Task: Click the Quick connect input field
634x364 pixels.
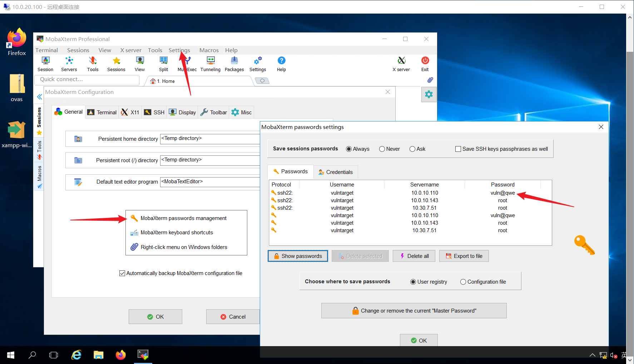Action: point(87,80)
